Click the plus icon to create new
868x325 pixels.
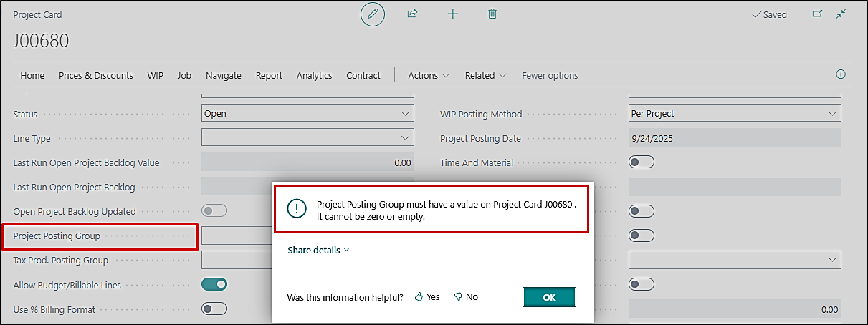(x=452, y=14)
